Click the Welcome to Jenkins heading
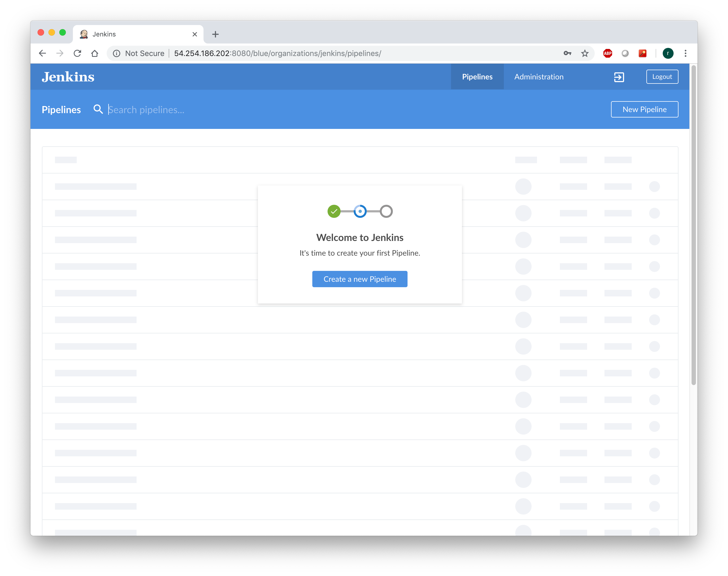The image size is (728, 576). coord(360,237)
